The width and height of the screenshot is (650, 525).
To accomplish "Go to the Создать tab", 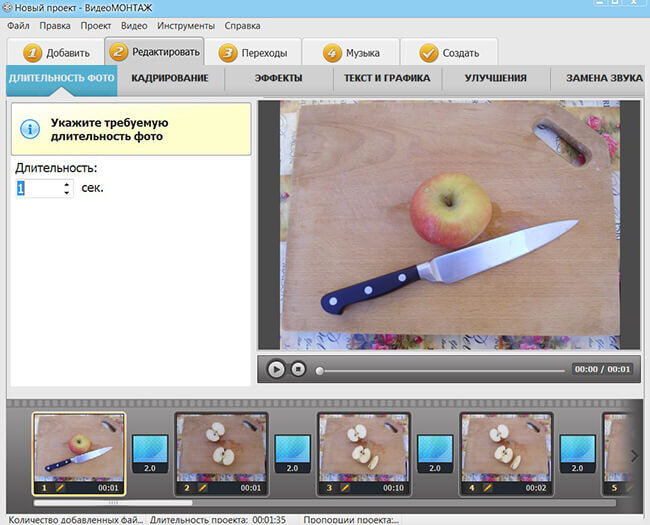I will [x=449, y=53].
